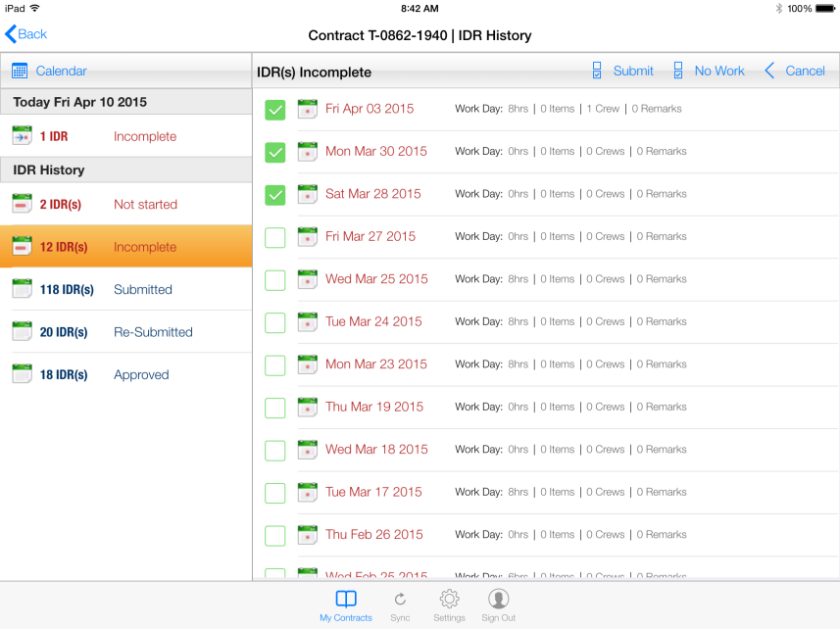
Task: Click calendar icon beside Fri Apr 03 2015
Action: pyautogui.click(x=308, y=109)
